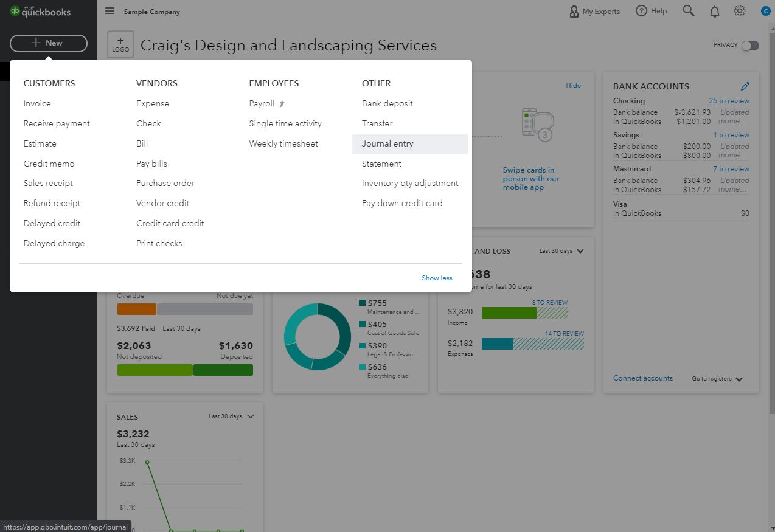The width and height of the screenshot is (775, 532).
Task: Choose Inventory qty adjustment
Action: click(x=410, y=183)
